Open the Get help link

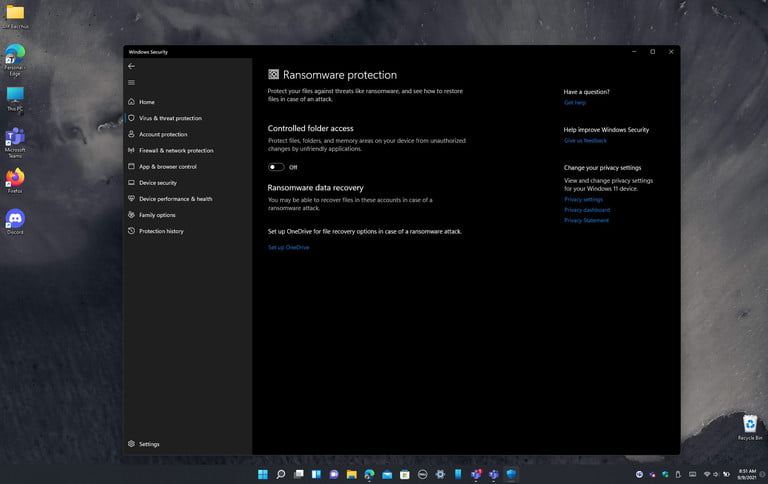[x=575, y=102]
